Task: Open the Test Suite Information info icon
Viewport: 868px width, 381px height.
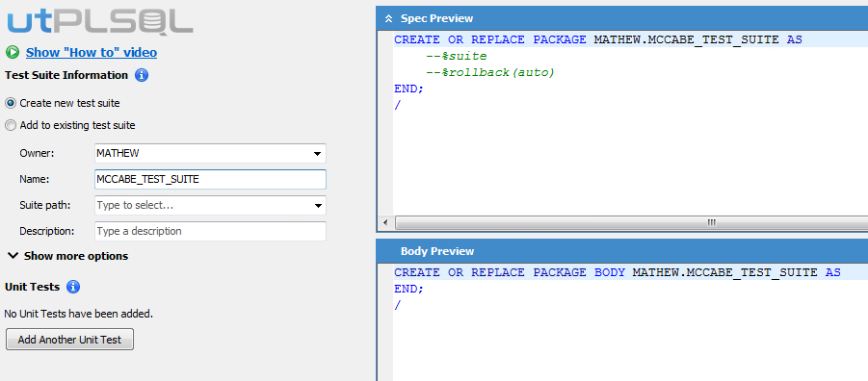Action: point(142,75)
